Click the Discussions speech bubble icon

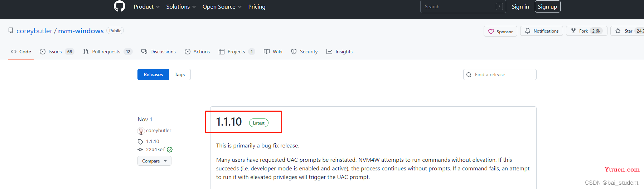[144, 52]
